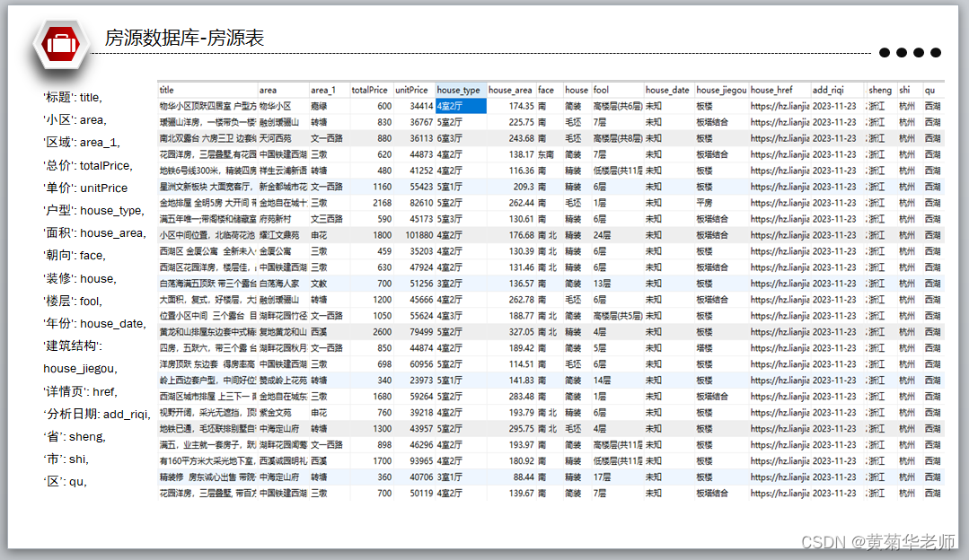
Task: Click the totalPrice cell '459'
Action: (x=384, y=251)
